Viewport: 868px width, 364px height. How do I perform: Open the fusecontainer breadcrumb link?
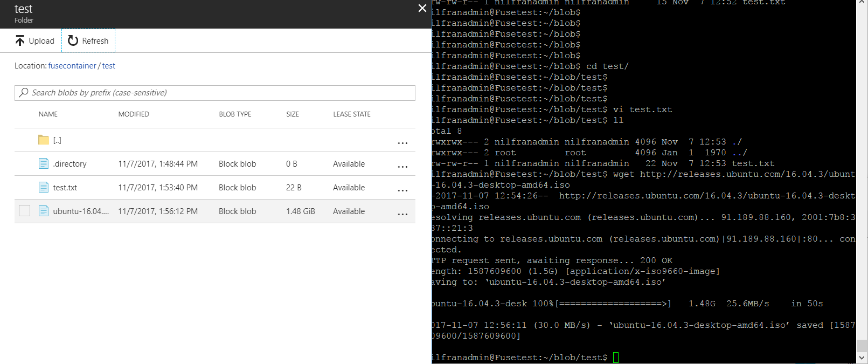(x=72, y=66)
